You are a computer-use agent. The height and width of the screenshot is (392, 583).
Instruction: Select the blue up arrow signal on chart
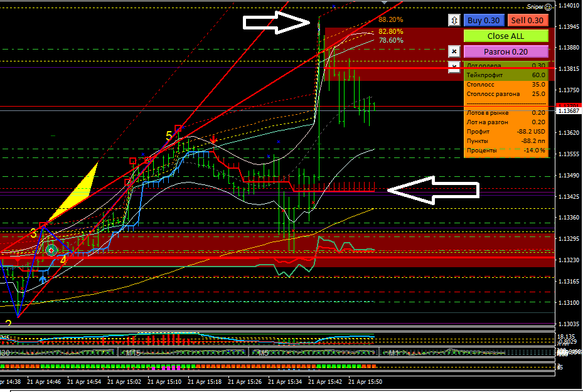(x=43, y=279)
